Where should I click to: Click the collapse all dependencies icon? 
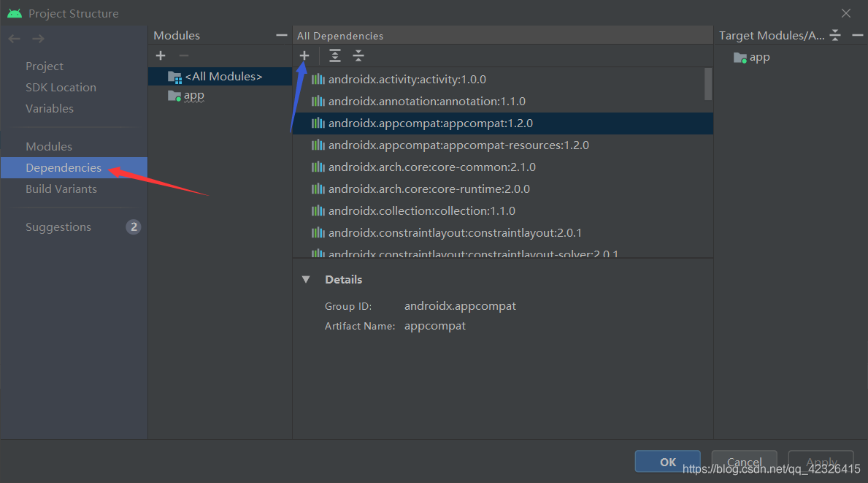click(x=358, y=56)
